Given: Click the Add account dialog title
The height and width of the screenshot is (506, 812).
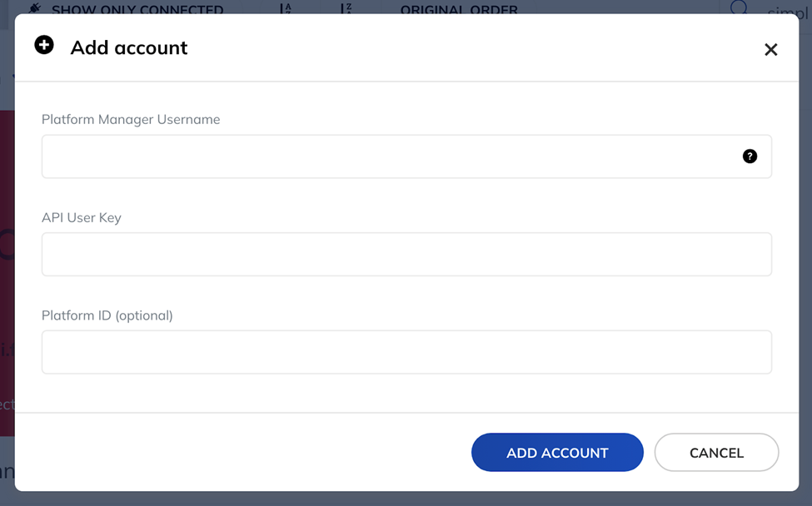Looking at the screenshot, I should coord(129,47).
